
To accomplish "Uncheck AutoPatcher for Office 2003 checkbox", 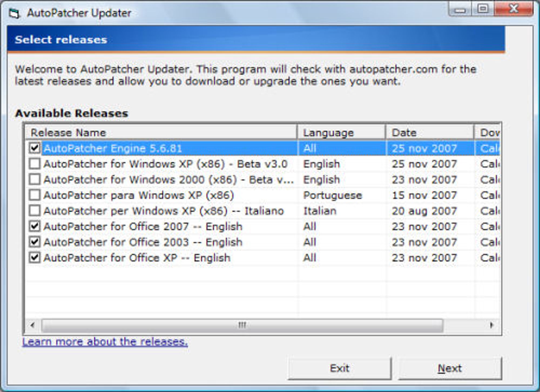I will tap(35, 242).
